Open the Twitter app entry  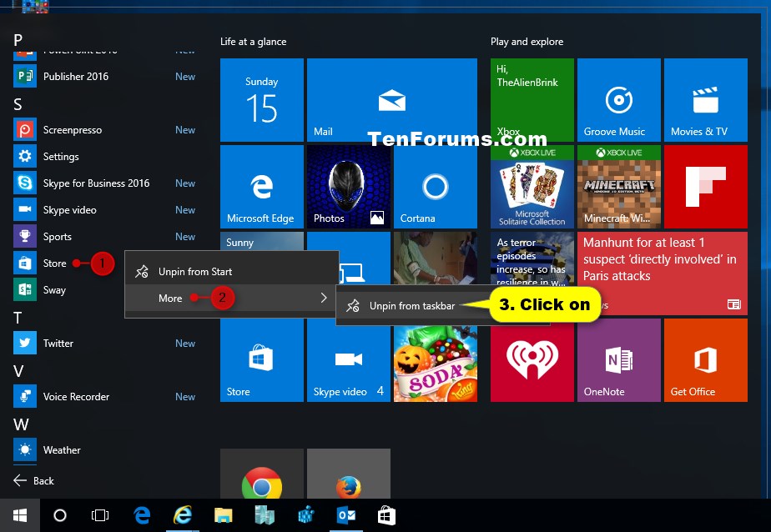tap(58, 343)
